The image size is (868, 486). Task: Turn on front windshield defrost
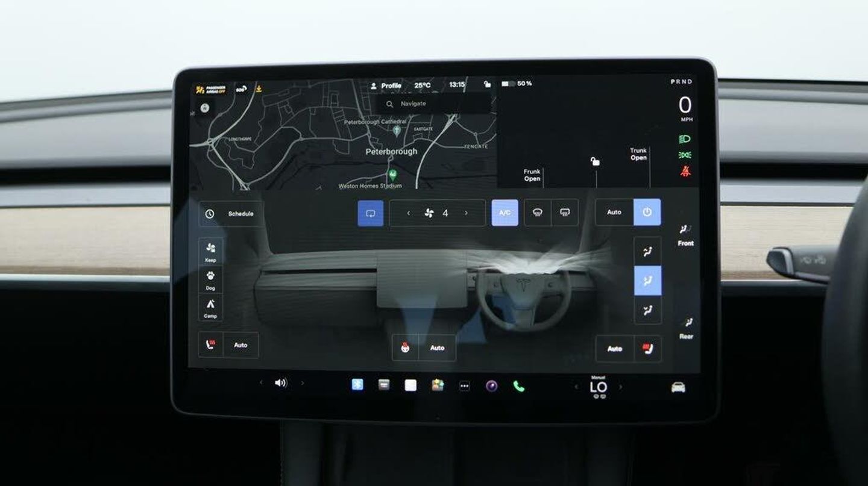538,213
